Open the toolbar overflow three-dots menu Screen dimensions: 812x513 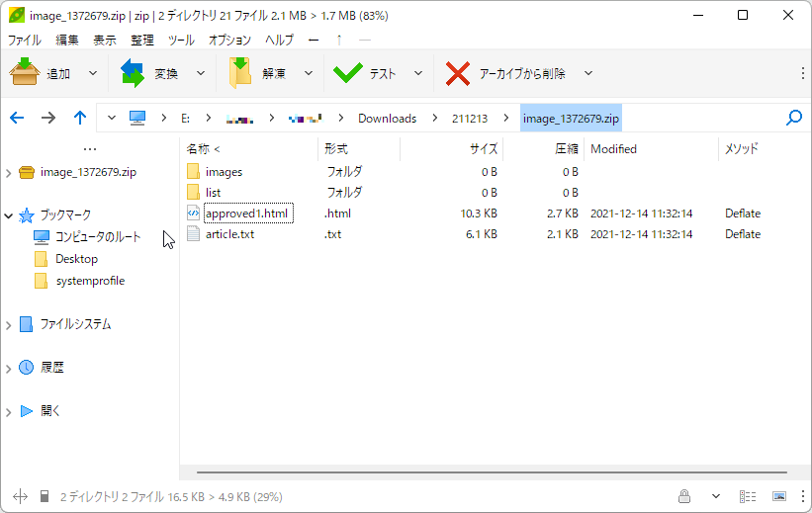tap(802, 73)
